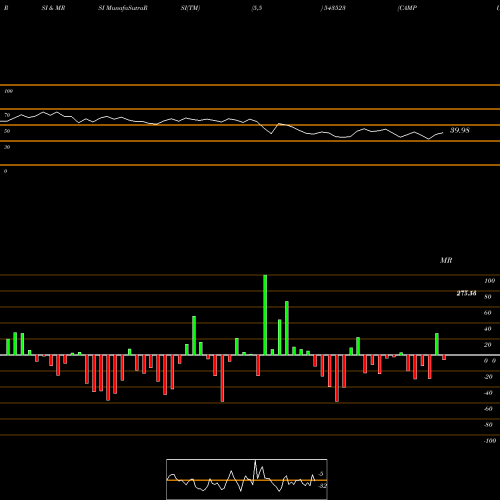Click the SI MunafaSutraR header text
The height and width of the screenshot is (500, 500).
tap(123, 8)
